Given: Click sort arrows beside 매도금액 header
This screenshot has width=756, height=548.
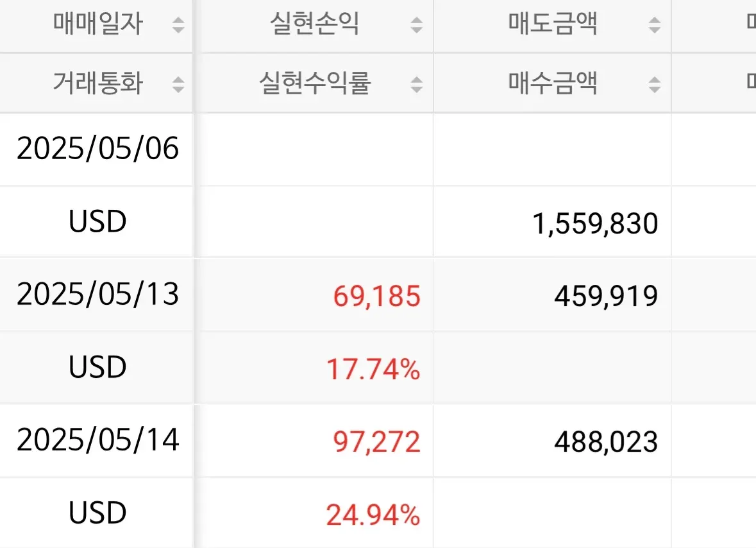Looking at the screenshot, I should pyautogui.click(x=655, y=26).
